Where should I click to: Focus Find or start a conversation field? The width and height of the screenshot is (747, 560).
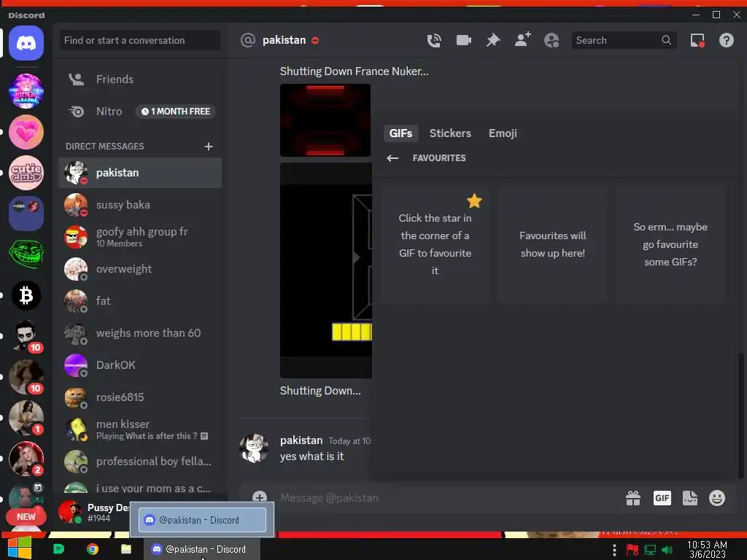click(140, 41)
